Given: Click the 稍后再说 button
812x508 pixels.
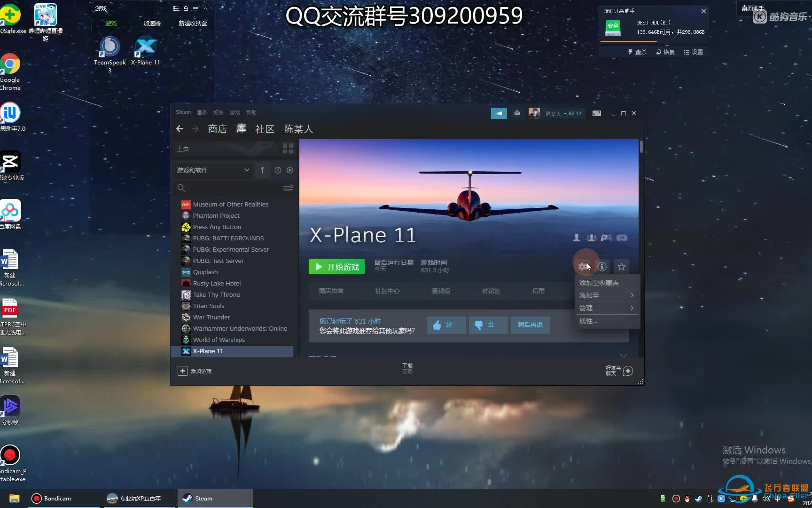Looking at the screenshot, I should (531, 325).
